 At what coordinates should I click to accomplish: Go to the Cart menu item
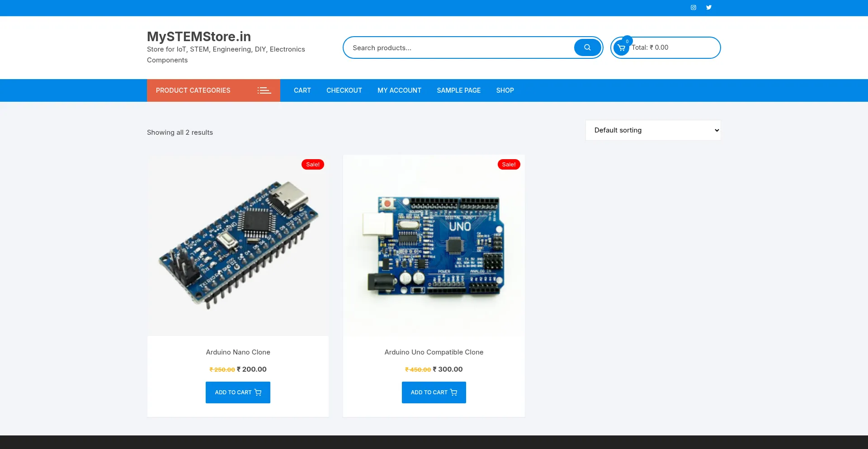pos(302,90)
